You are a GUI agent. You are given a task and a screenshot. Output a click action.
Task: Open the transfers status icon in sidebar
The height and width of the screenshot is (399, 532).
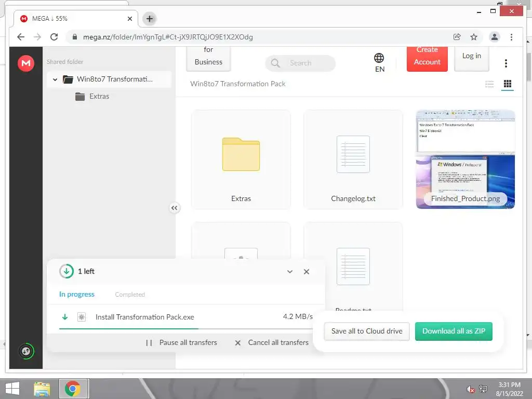[x=26, y=351]
